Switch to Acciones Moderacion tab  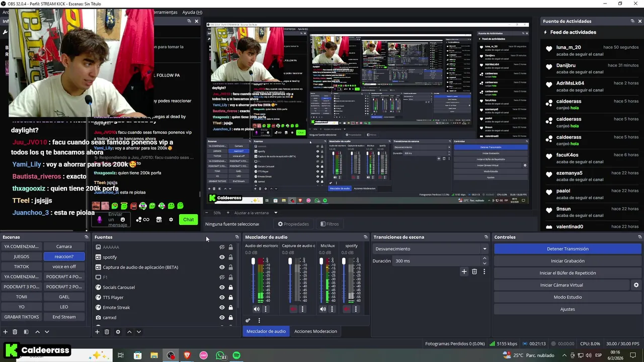315,331
